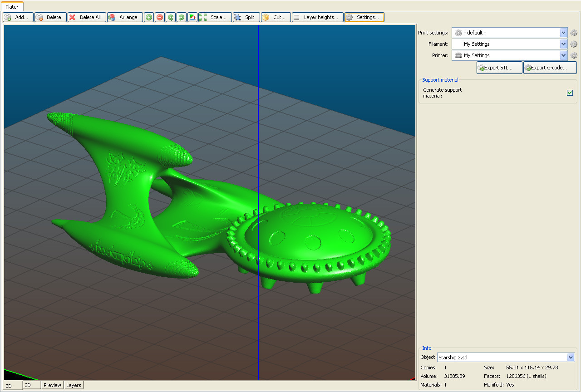Open the Cut tool
Viewport: 581px width, 392px height.
point(275,17)
